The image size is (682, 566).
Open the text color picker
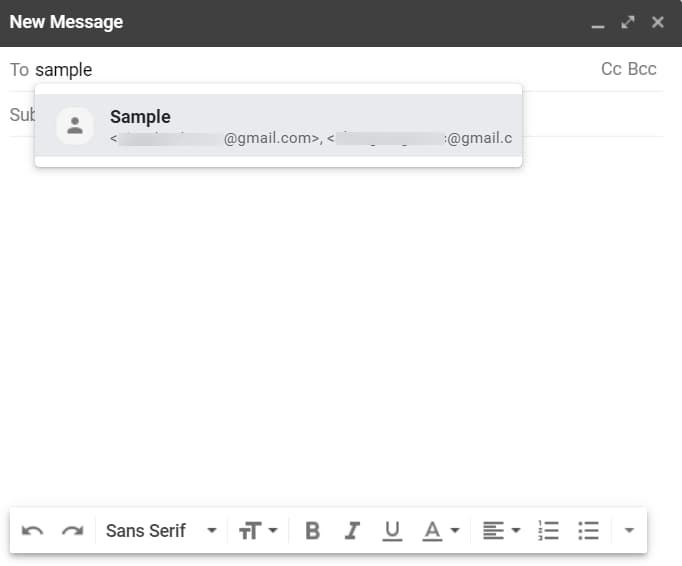click(439, 531)
